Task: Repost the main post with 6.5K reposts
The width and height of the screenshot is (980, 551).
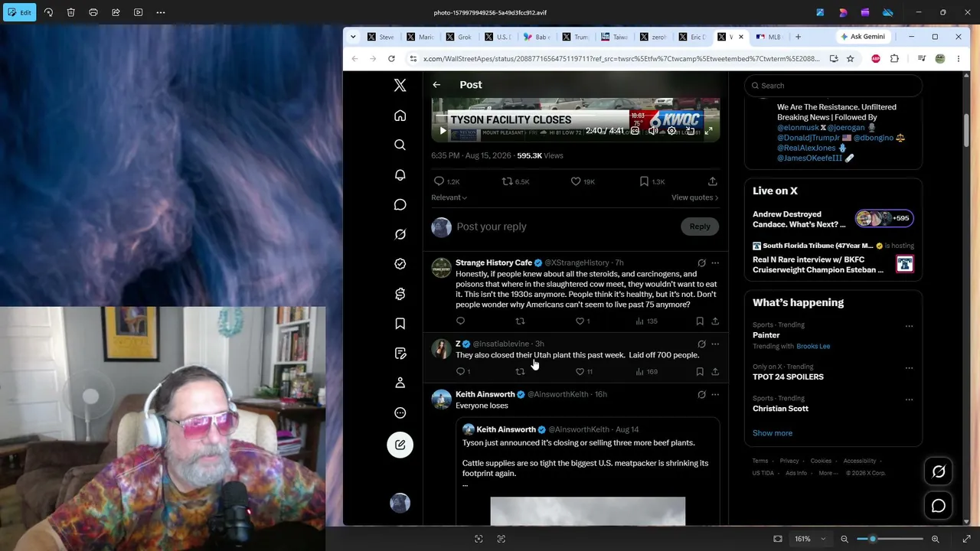Action: [x=515, y=181]
